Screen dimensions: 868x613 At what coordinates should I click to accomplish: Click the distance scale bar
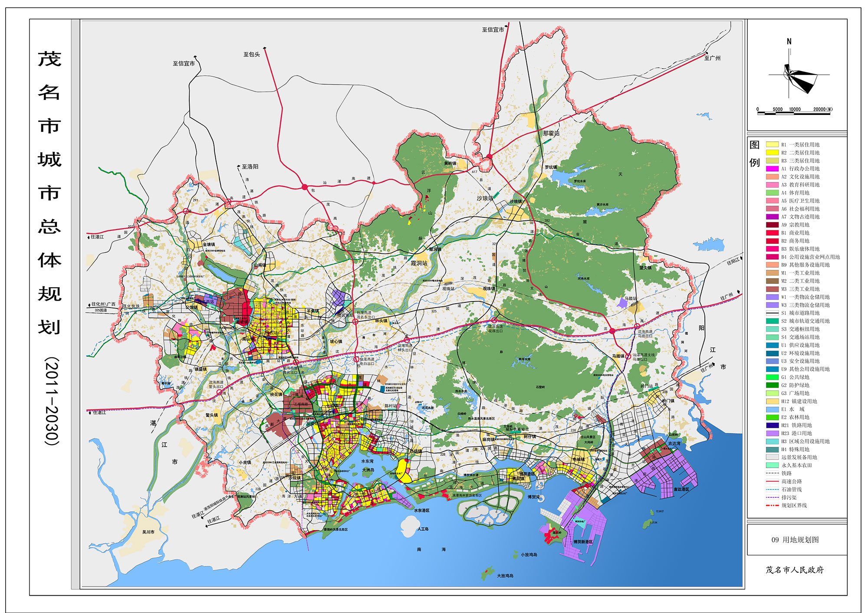[x=794, y=113]
